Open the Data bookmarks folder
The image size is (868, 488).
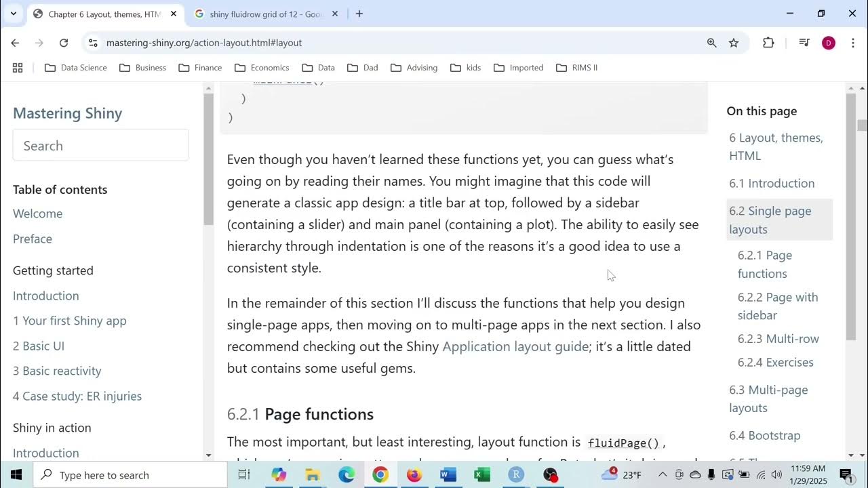(x=318, y=68)
